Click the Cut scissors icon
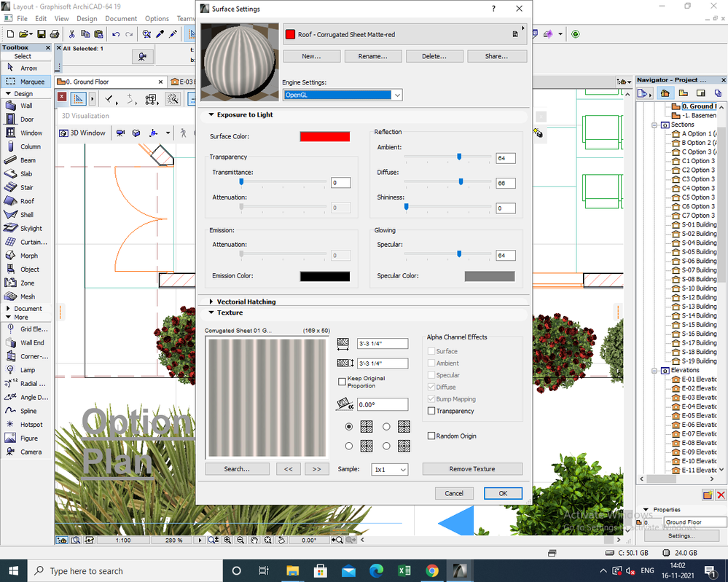The image size is (728, 582). pyautogui.click(x=72, y=34)
